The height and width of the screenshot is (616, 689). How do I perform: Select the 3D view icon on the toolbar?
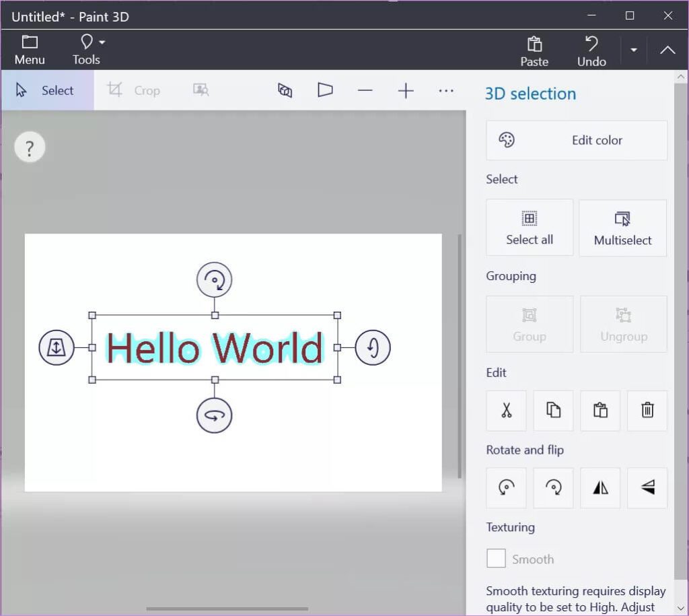pos(285,90)
